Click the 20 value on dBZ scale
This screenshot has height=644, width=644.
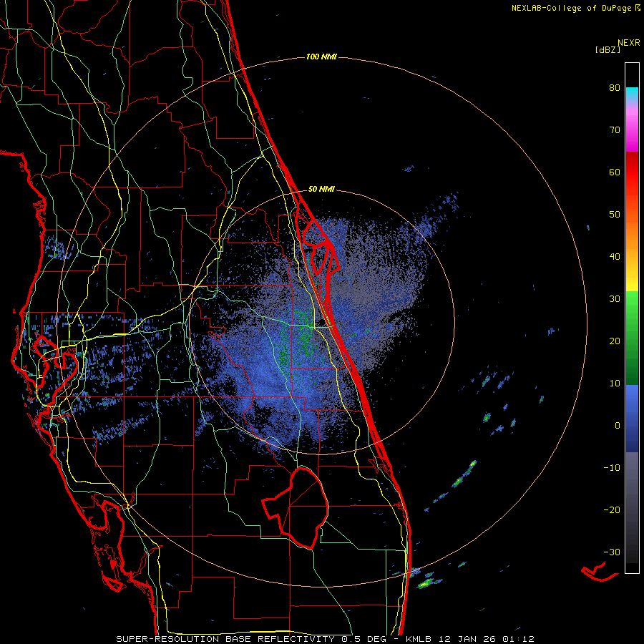tap(615, 341)
